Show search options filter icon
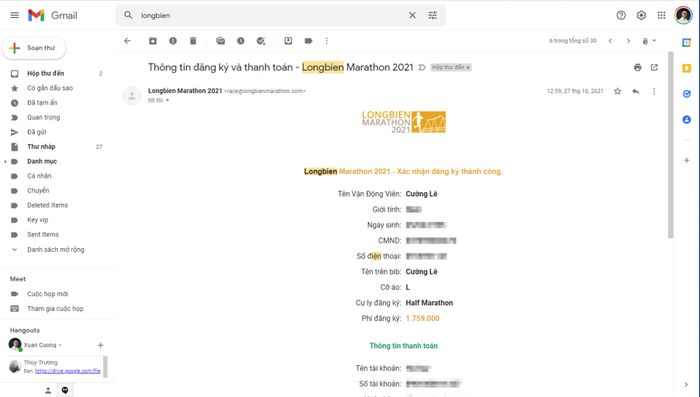Screen dimensions: 700x397 (433, 15)
